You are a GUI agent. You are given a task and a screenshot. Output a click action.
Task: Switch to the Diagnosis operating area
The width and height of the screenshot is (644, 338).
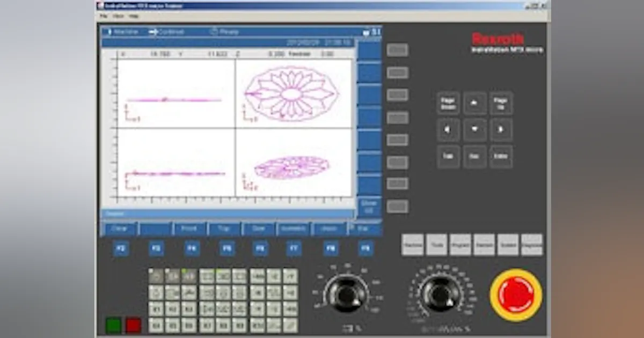pos(532,245)
